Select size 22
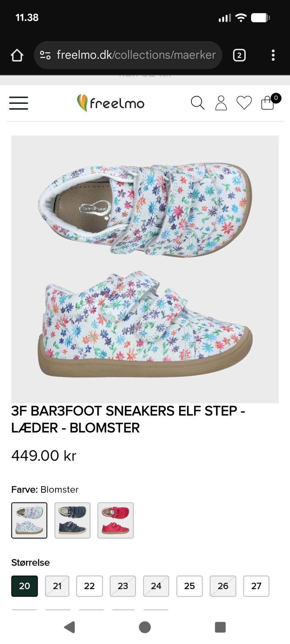Image resolution: width=290 pixels, height=644 pixels. pyautogui.click(x=89, y=586)
